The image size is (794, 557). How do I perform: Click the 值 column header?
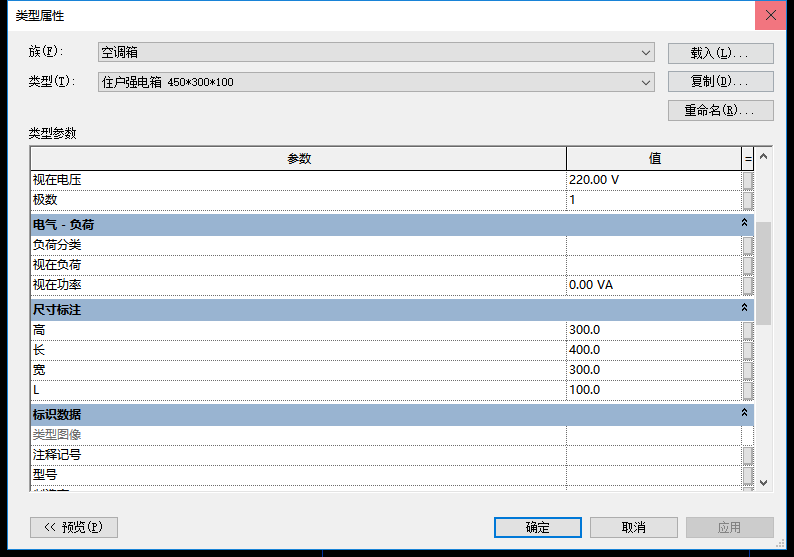pyautogui.click(x=654, y=158)
